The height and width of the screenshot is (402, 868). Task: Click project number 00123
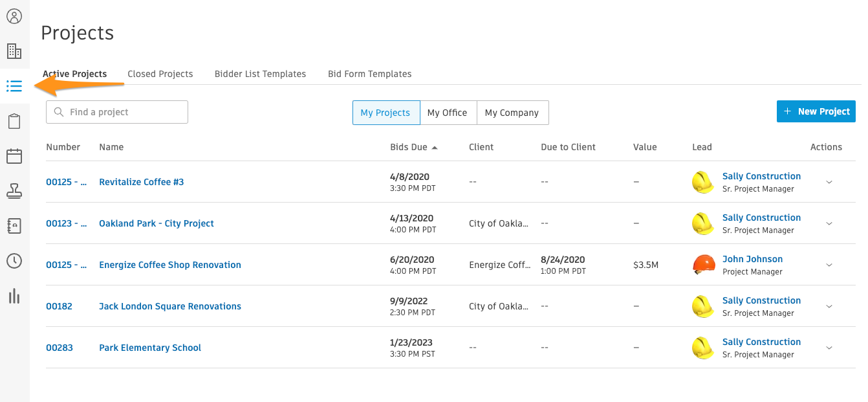pos(67,223)
